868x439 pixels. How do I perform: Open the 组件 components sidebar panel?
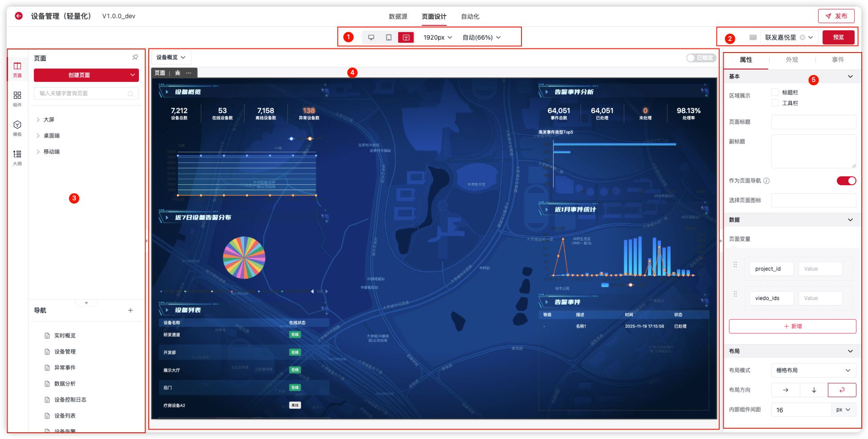click(17, 99)
